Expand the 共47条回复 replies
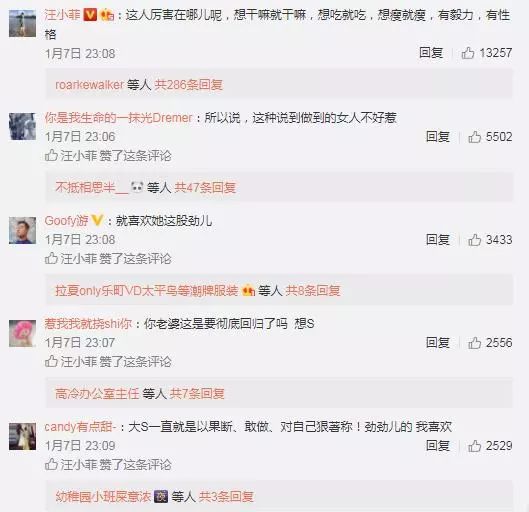The height and width of the screenshot is (512, 529). coord(205,188)
